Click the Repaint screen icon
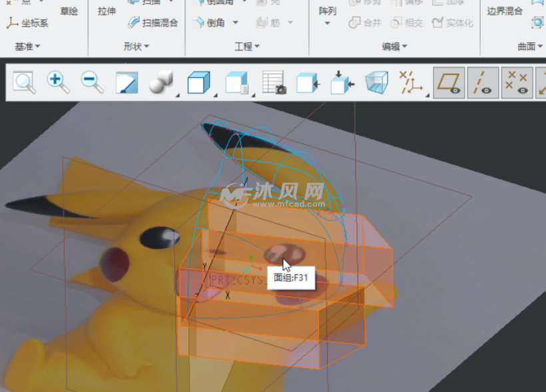The image size is (546, 392). (x=127, y=83)
